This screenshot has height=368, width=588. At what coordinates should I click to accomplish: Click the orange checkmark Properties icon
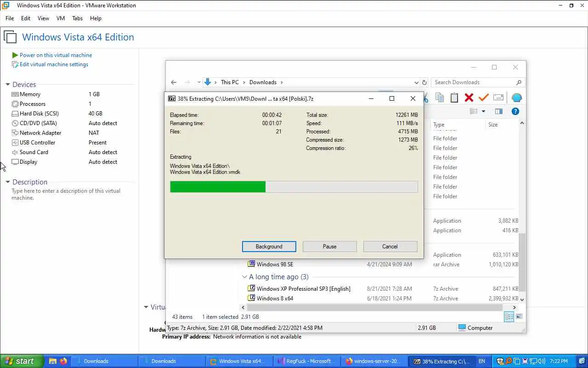(483, 98)
